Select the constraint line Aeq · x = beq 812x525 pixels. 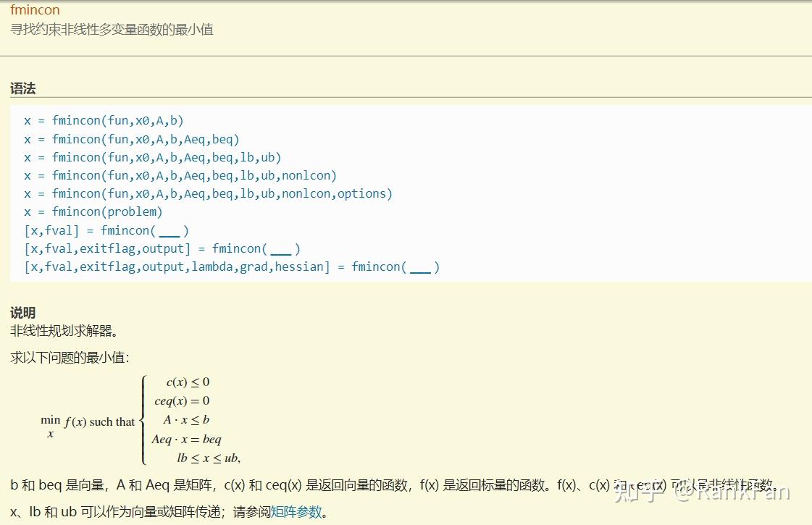point(185,439)
